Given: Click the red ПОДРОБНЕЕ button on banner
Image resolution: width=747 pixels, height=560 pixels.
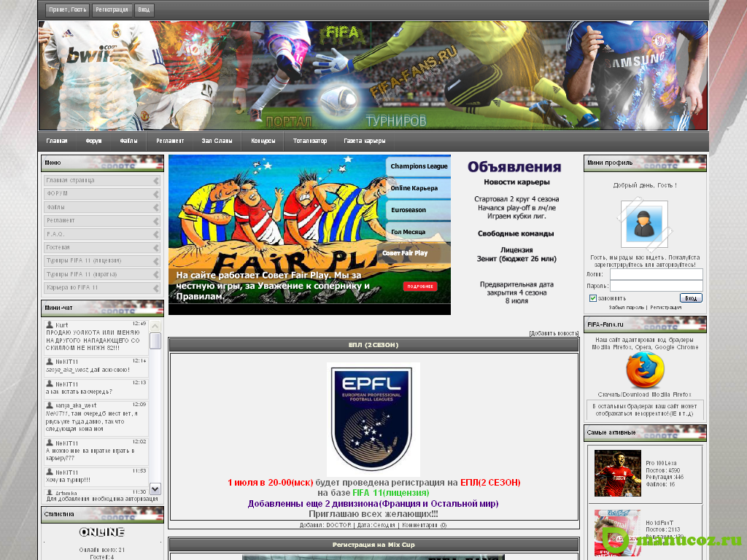Looking at the screenshot, I should [419, 287].
